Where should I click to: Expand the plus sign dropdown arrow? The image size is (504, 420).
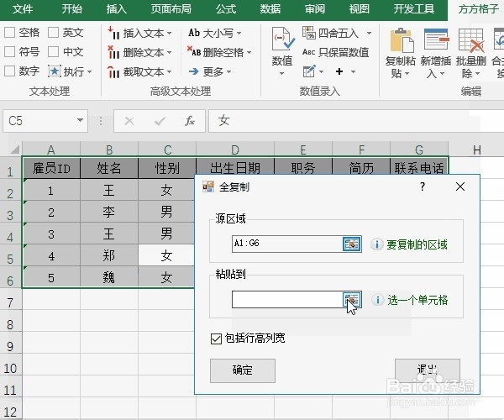click(x=353, y=71)
